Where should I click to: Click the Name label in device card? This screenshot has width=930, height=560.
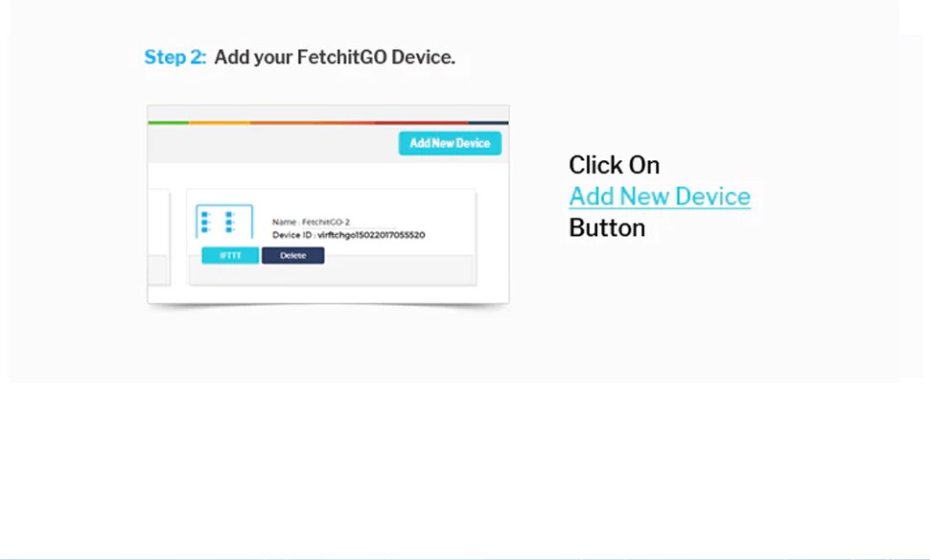[x=286, y=222]
